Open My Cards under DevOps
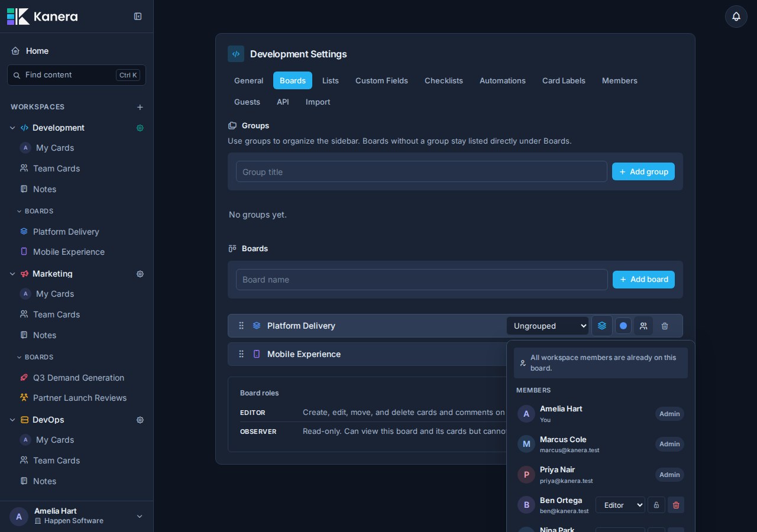This screenshot has height=532, width=757. coord(55,440)
